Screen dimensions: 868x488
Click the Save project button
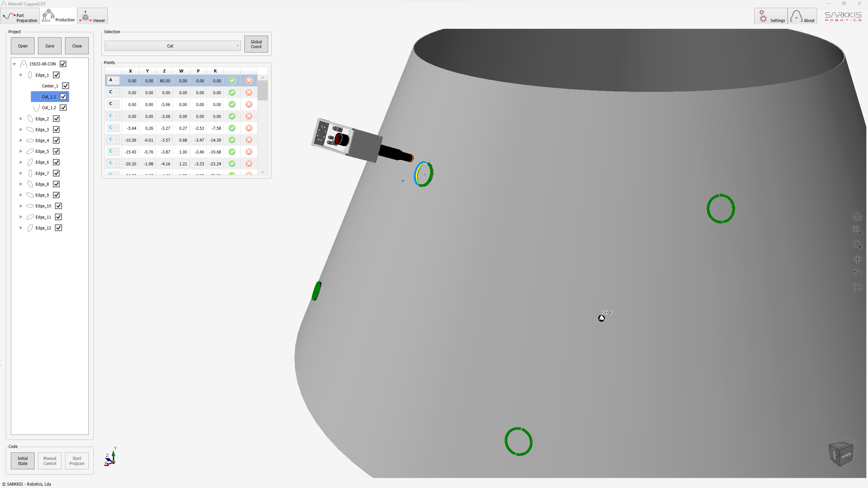(50, 46)
